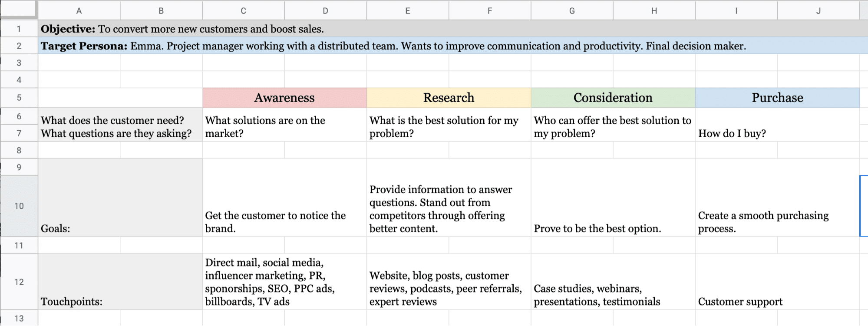This screenshot has height=326, width=868.
Task: Click row 5 header
Action: tap(19, 98)
